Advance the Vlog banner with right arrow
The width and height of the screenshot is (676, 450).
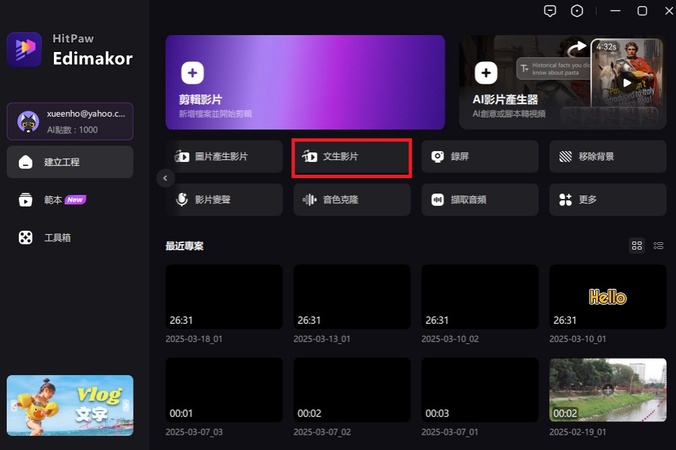tap(126, 406)
